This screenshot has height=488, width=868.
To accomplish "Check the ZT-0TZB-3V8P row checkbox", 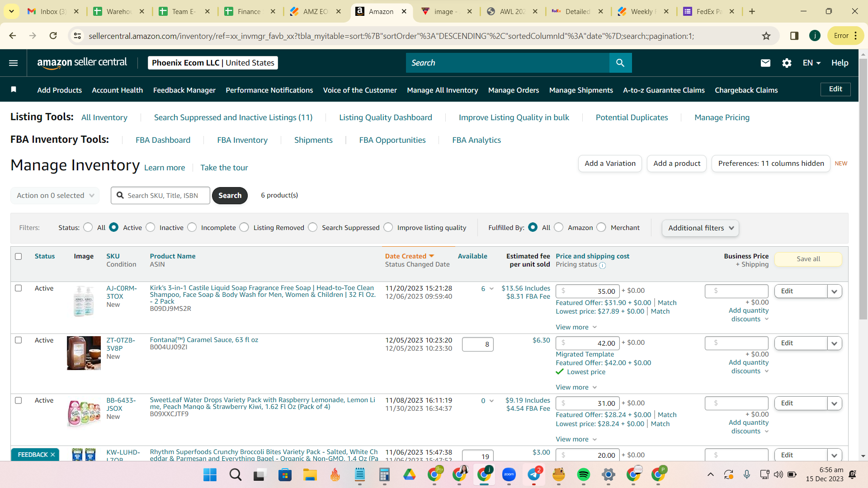I will click(x=19, y=340).
